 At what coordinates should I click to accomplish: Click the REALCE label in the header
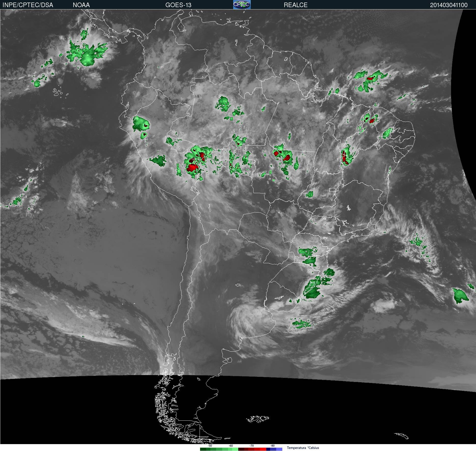[x=296, y=5]
